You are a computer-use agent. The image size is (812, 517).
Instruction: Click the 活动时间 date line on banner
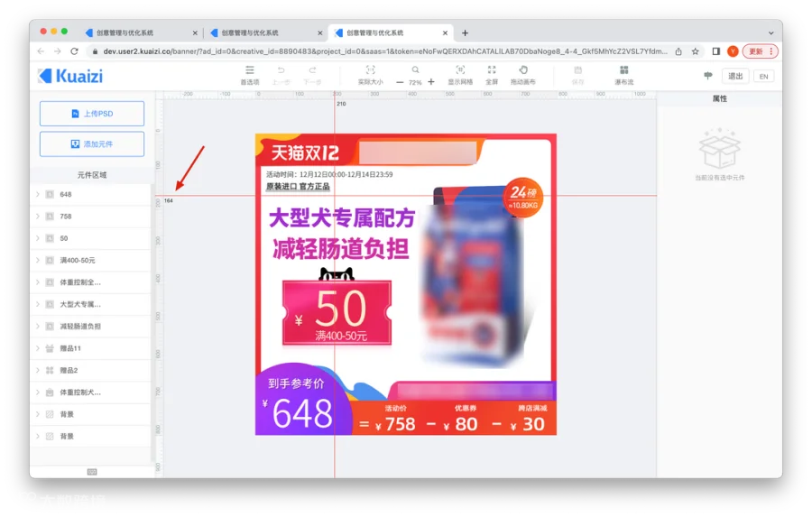coord(329,174)
